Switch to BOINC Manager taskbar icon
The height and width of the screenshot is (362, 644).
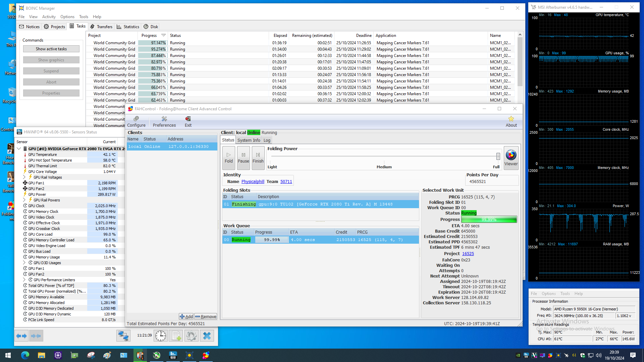[190, 355]
